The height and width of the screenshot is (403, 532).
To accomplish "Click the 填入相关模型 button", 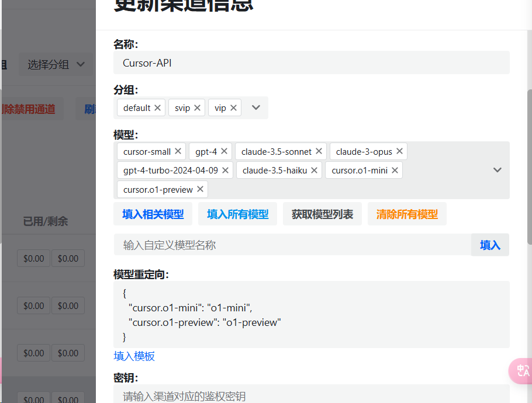I will pyautogui.click(x=153, y=214).
